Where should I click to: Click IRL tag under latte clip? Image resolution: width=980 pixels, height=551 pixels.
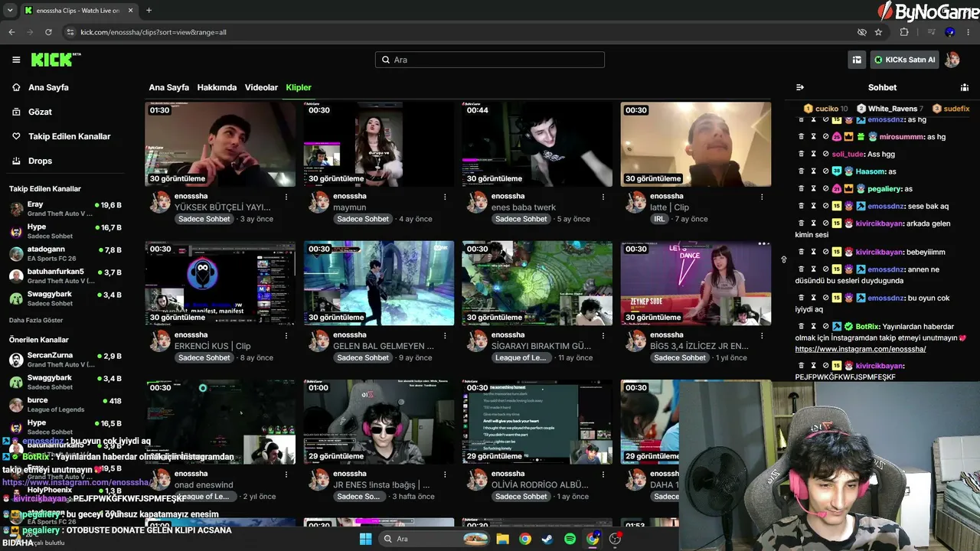659,219
